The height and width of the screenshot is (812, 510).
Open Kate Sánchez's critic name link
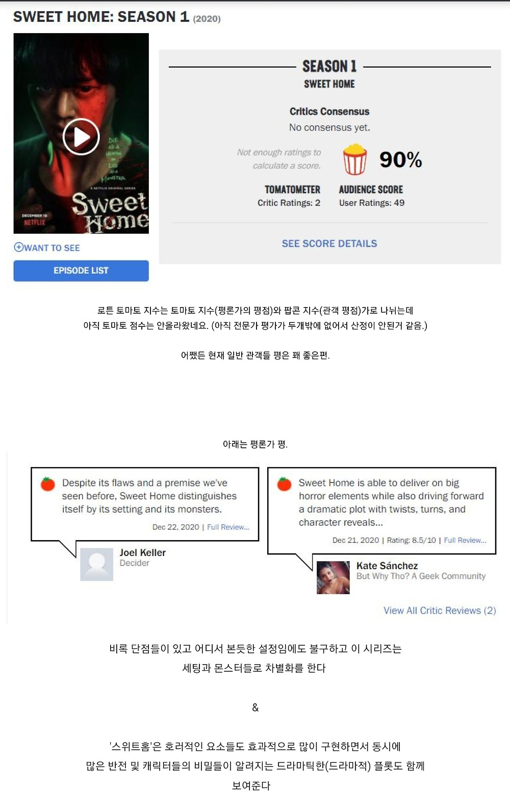(x=387, y=566)
